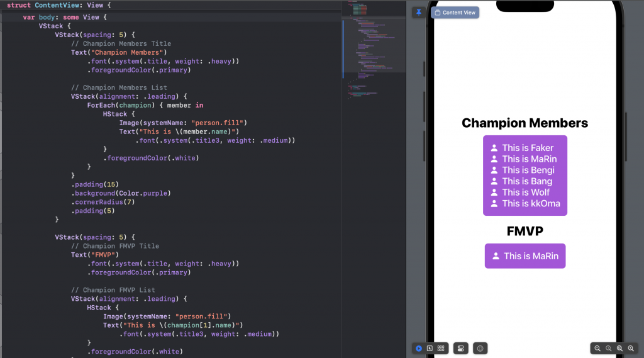Open the canvas device settings toggles icon
The width and height of the screenshot is (644, 358).
(461, 349)
